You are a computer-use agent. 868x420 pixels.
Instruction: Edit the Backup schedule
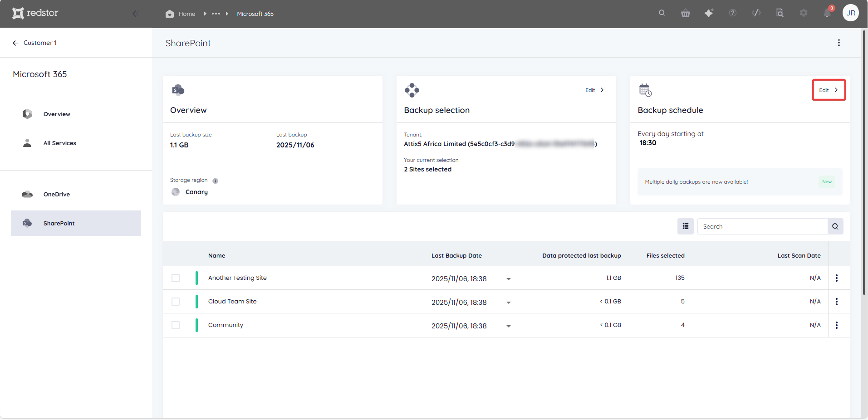click(x=829, y=90)
